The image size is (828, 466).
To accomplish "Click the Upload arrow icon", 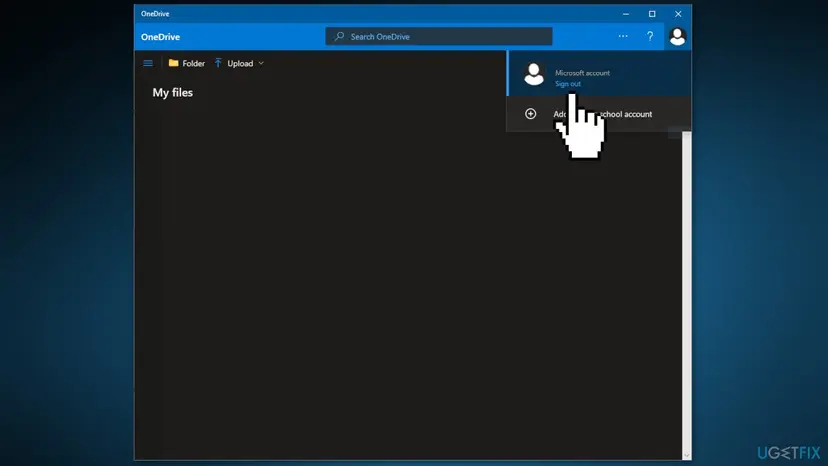I will click(x=218, y=63).
